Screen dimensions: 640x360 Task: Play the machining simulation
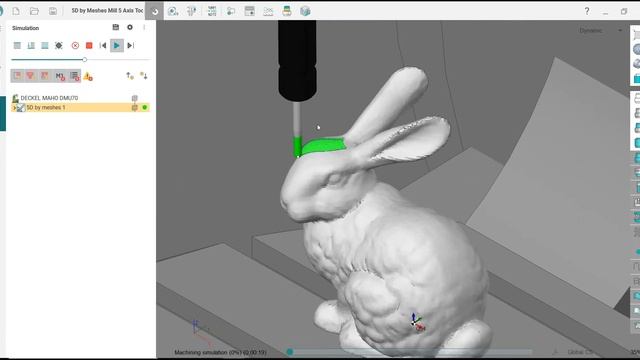(117, 45)
